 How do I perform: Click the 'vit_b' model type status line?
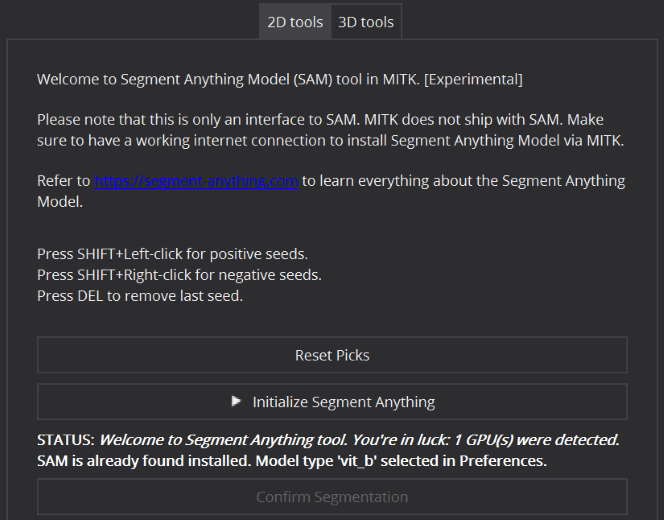coord(292,461)
